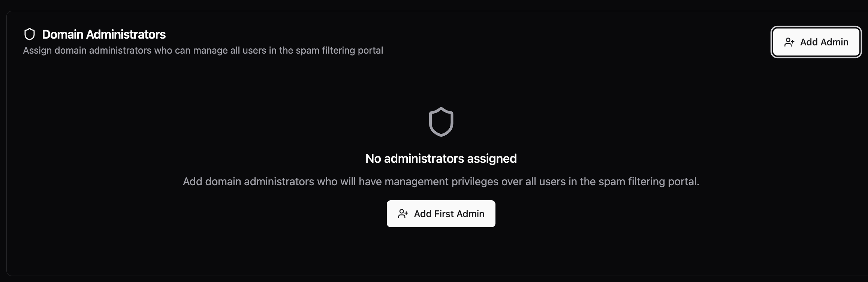The height and width of the screenshot is (282, 868).
Task: Click the word "assigned" in the empty-state heading
Action: point(492,159)
